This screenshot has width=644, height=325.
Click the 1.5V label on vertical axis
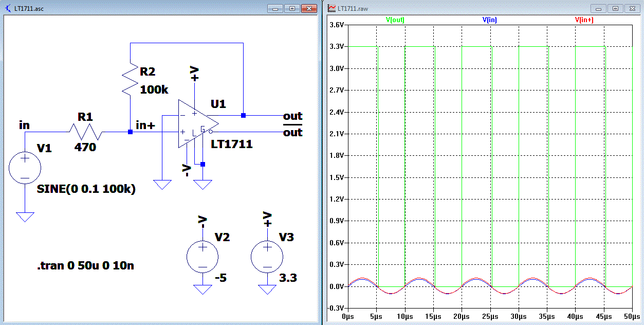(x=337, y=177)
